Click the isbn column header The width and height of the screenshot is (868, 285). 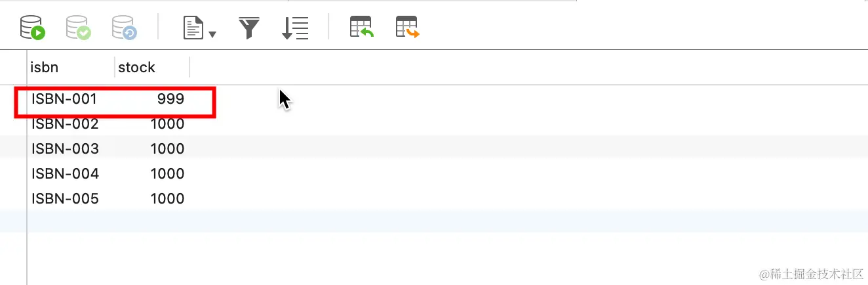tap(71, 67)
